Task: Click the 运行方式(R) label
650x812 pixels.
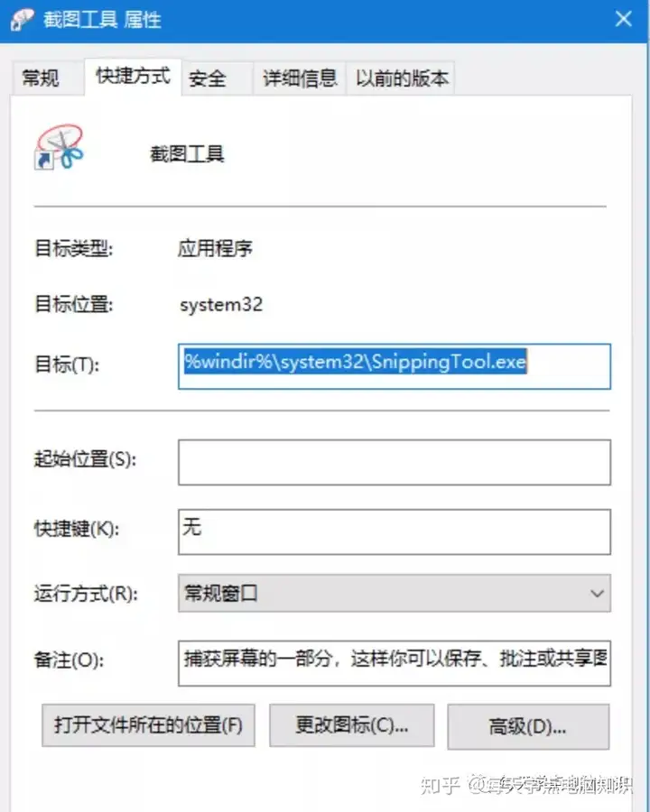Action: tap(86, 594)
